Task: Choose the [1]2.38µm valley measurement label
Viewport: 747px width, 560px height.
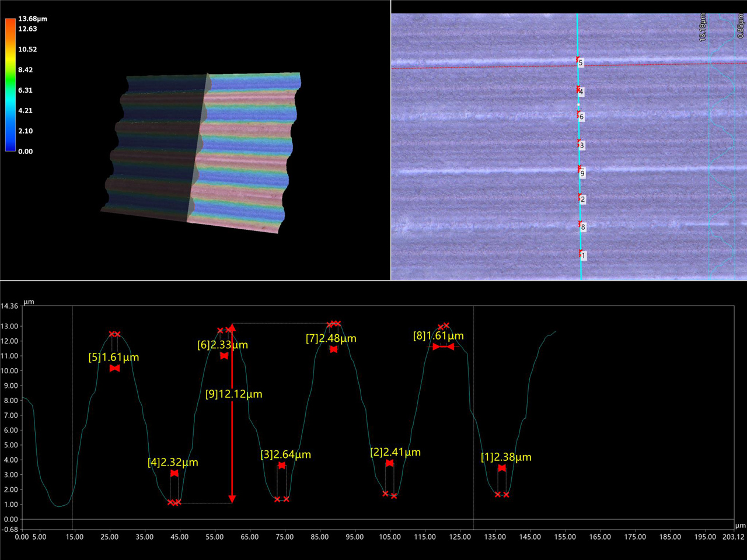Action: [x=506, y=457]
